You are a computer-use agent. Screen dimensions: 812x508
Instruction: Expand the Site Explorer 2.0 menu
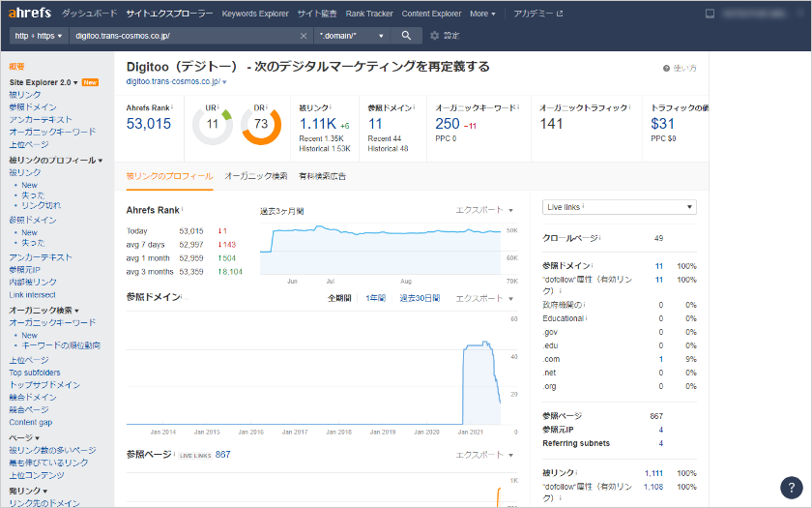pos(43,82)
